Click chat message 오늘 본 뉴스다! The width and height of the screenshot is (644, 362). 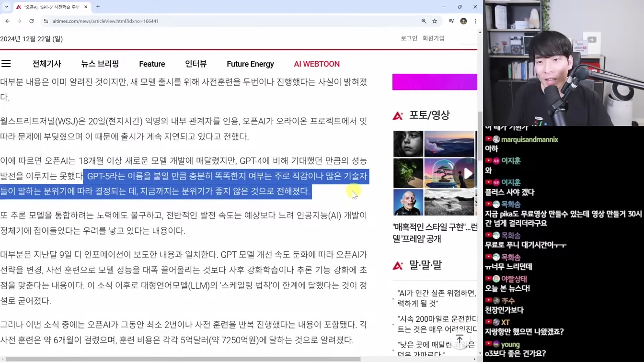[x=507, y=288]
